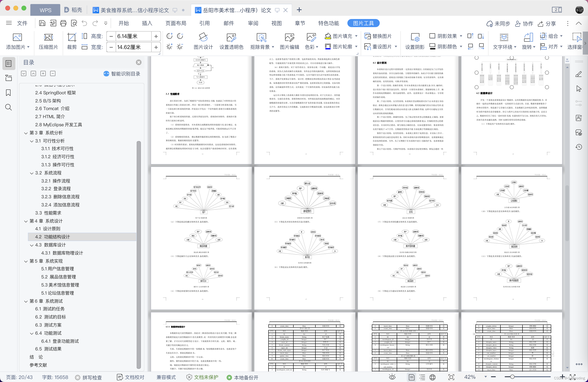Click the Set Transparent Color (设置透明色) icon

pyautogui.click(x=231, y=37)
